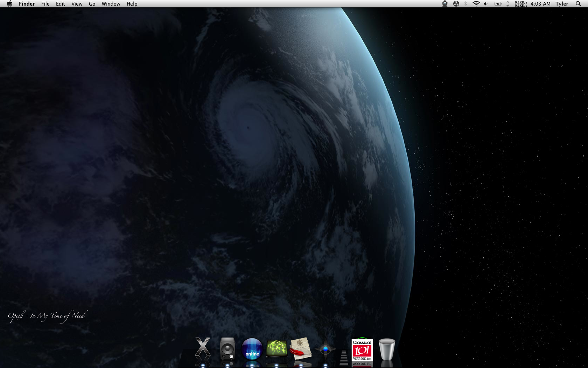The image size is (588, 368).
Task: Open the volume control in menu bar
Action: [486, 4]
